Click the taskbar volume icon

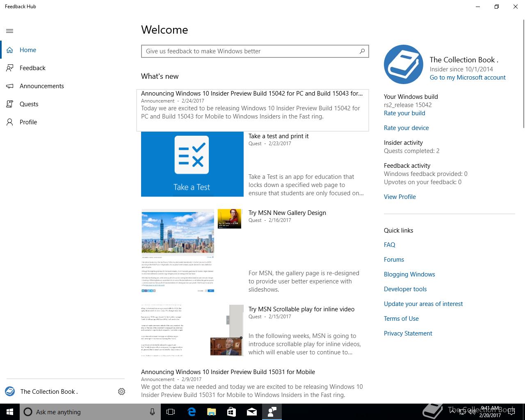click(x=472, y=412)
